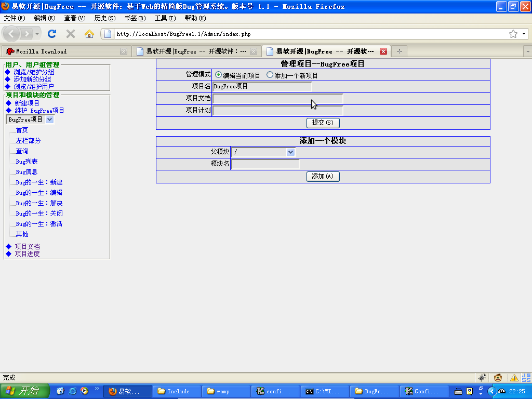Open the back/forward history dropdown arrow

(x=37, y=34)
